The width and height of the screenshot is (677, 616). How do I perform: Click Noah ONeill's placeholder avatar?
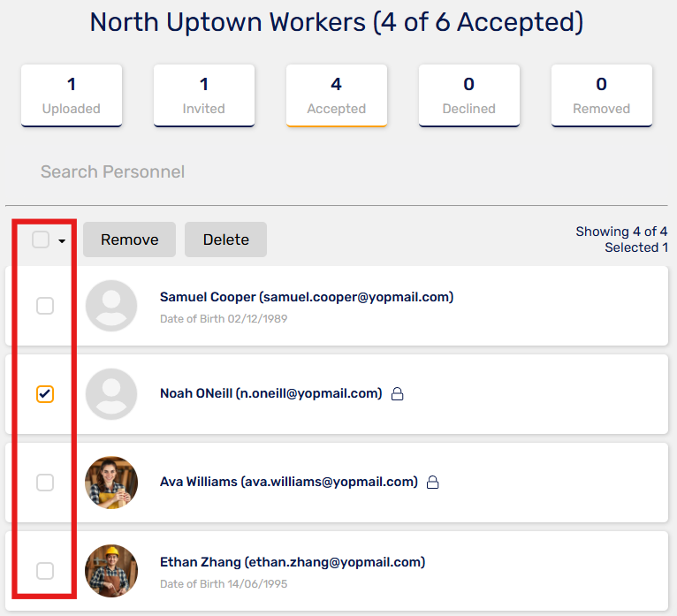[111, 394]
